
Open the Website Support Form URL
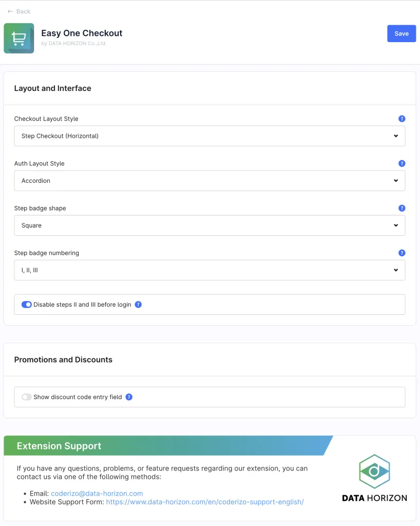(204, 502)
